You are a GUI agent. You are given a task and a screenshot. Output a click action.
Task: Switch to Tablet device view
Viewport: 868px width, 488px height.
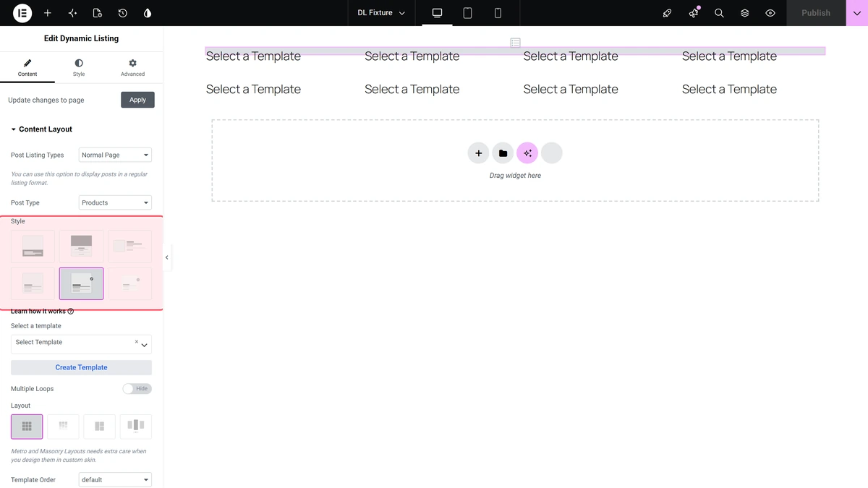[467, 13]
